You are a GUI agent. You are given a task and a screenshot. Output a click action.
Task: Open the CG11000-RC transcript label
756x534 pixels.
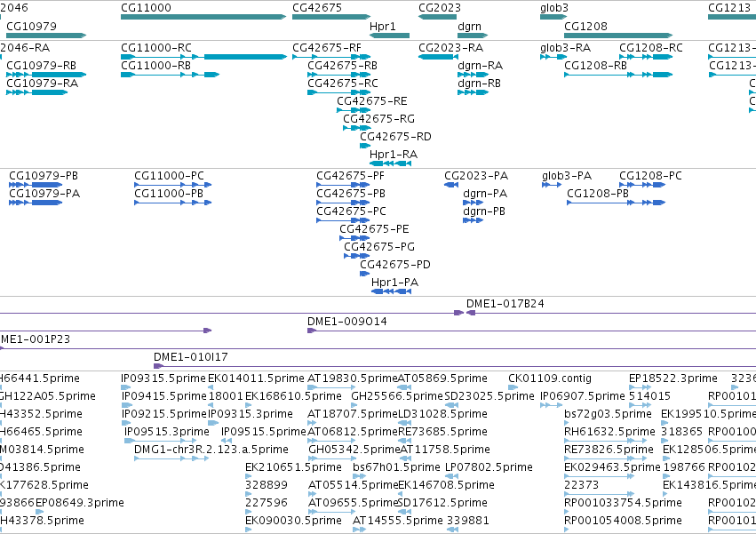click(156, 48)
